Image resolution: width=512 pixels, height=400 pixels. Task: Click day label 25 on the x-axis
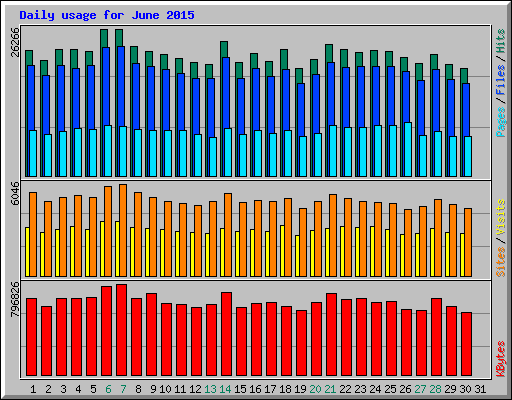(390, 389)
